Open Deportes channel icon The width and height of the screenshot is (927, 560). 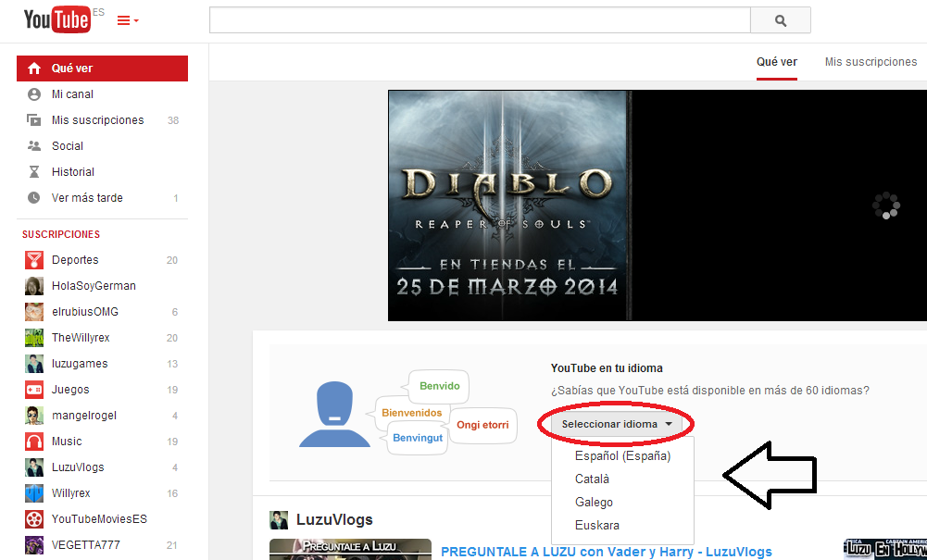pyautogui.click(x=34, y=260)
